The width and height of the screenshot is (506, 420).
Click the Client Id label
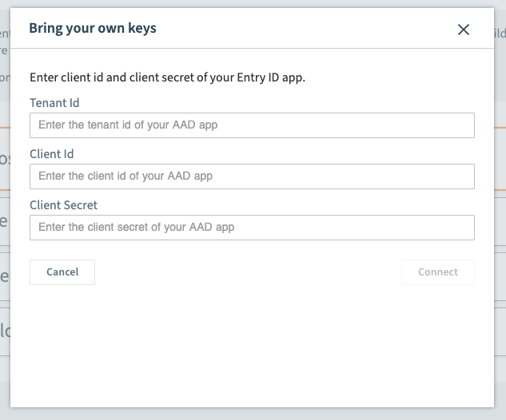(52, 154)
